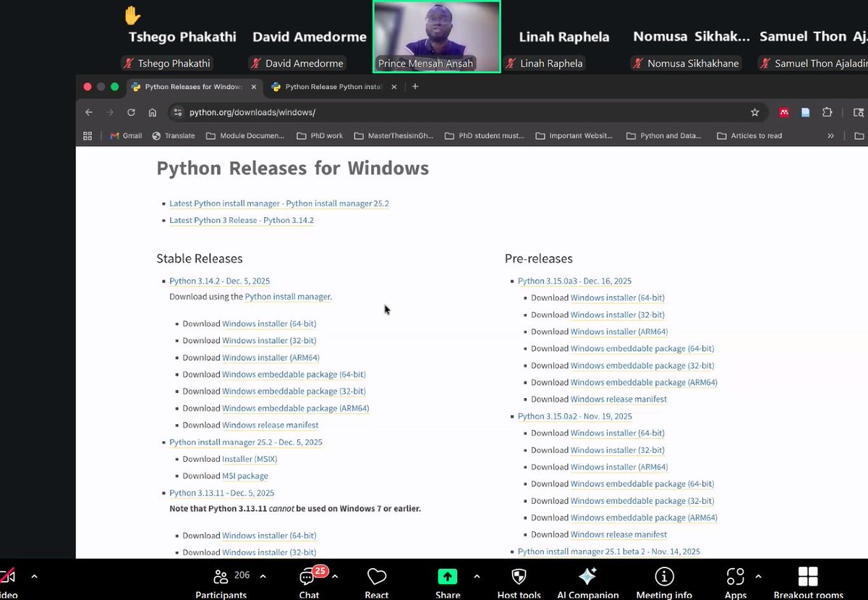This screenshot has height=600, width=868.
Task: Show more bookmarks chevron
Action: (x=830, y=135)
